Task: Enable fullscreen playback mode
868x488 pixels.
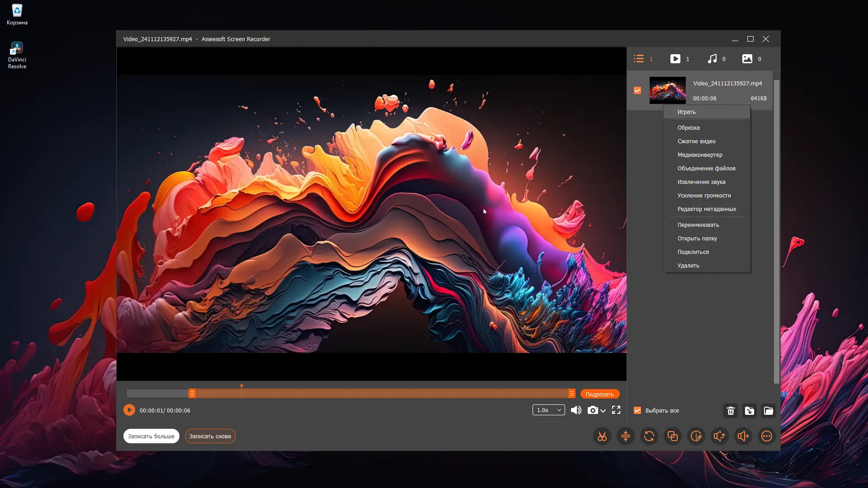Action: pos(616,410)
